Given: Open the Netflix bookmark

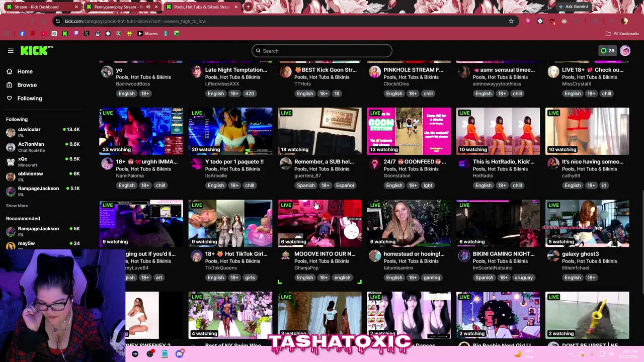Looking at the screenshot, I should [x=33, y=34].
